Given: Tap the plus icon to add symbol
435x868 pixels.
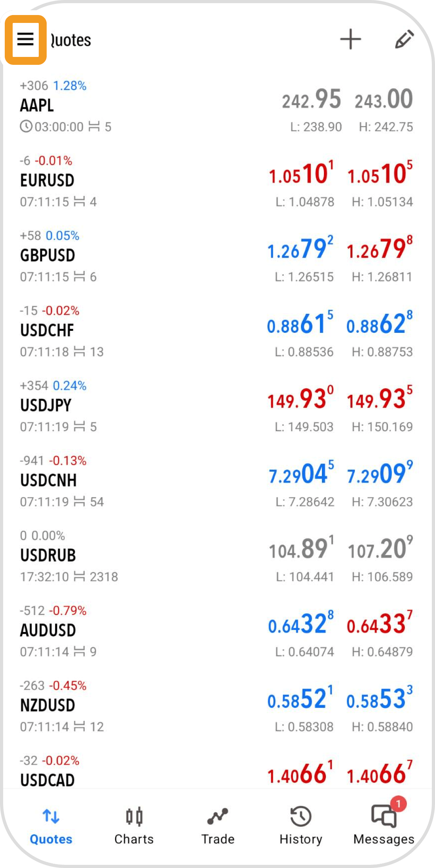Looking at the screenshot, I should point(350,40).
